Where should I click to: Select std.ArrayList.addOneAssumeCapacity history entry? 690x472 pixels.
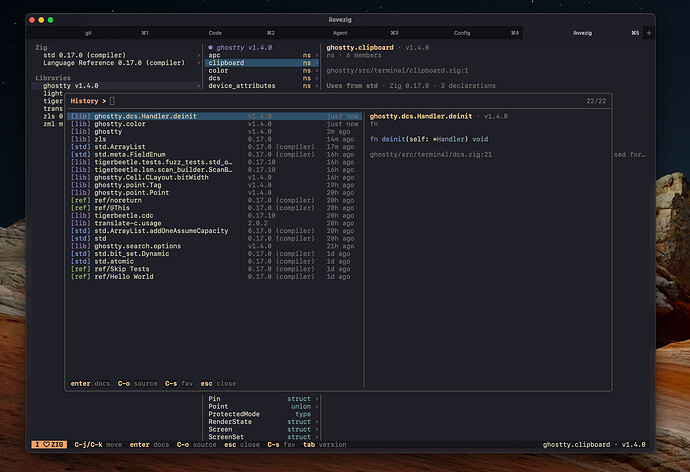tap(214, 231)
